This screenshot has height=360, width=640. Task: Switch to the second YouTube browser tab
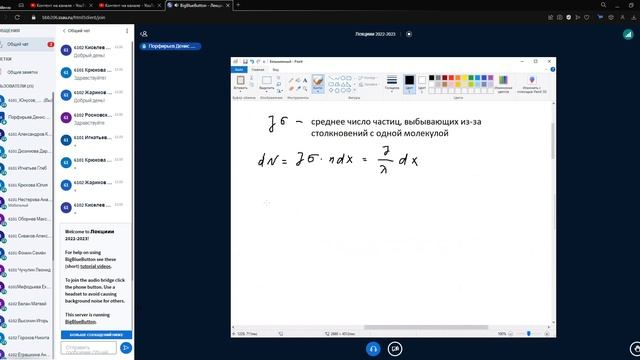tap(130, 5)
